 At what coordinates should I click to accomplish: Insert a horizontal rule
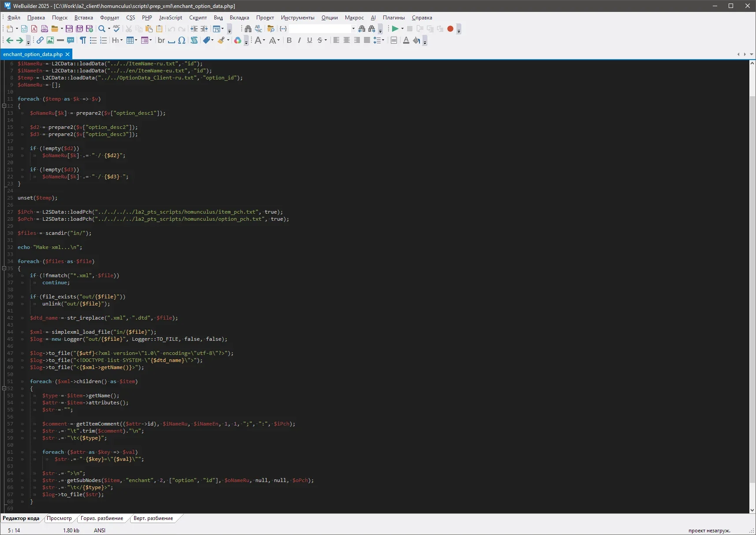point(60,41)
